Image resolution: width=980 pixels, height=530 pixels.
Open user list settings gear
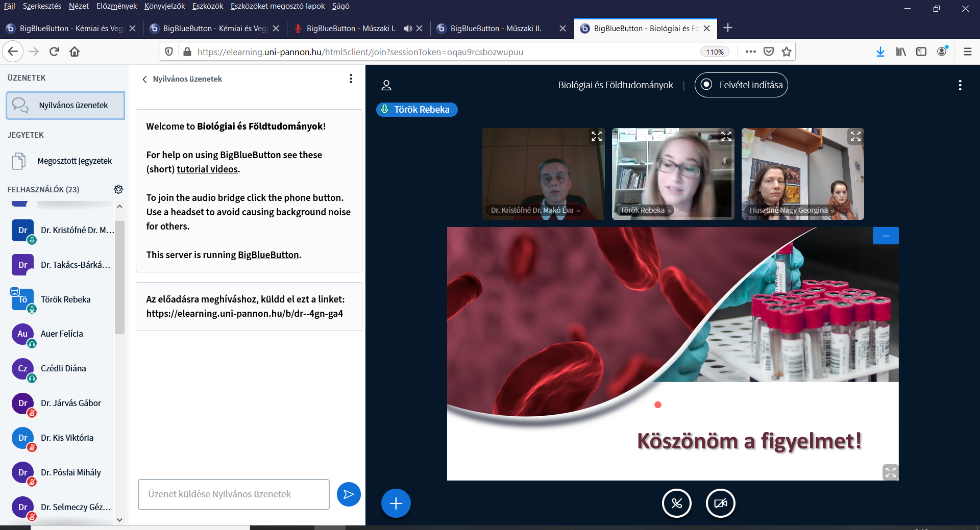coord(118,189)
